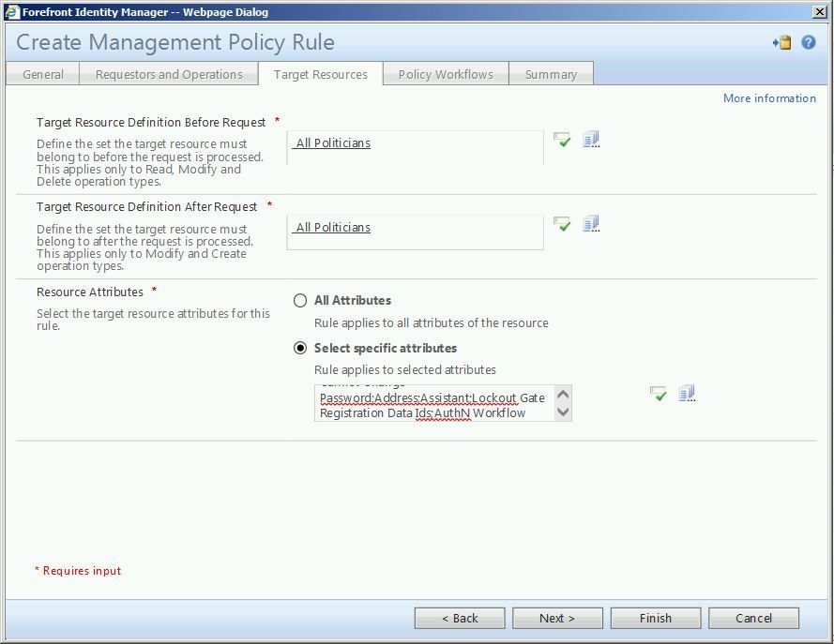The width and height of the screenshot is (834, 644).
Task: Open the help icon in header
Action: click(809, 42)
